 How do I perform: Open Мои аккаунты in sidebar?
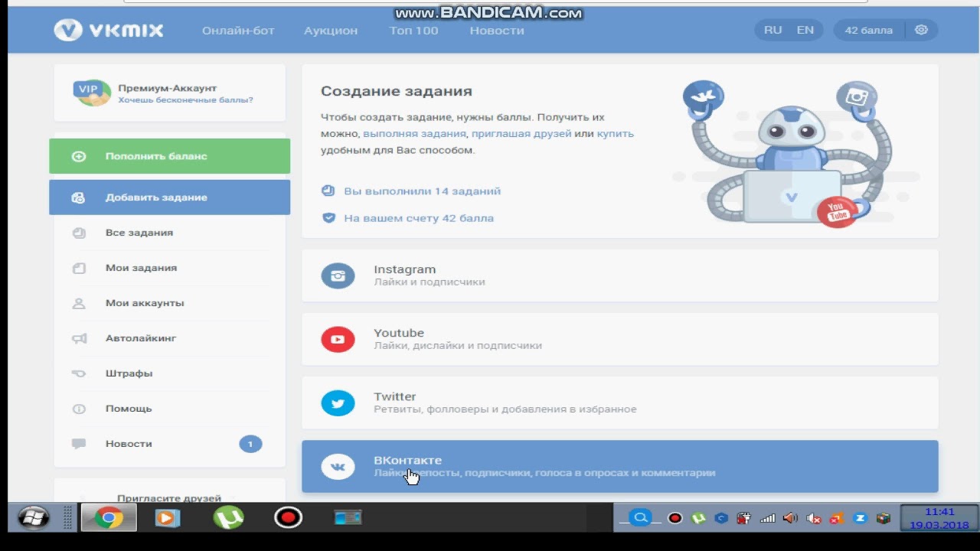click(145, 303)
